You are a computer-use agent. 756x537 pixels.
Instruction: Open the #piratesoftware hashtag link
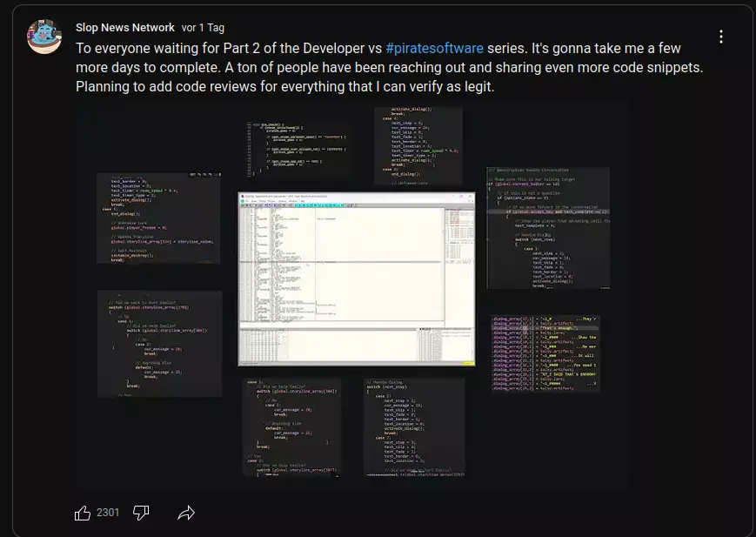(434, 48)
